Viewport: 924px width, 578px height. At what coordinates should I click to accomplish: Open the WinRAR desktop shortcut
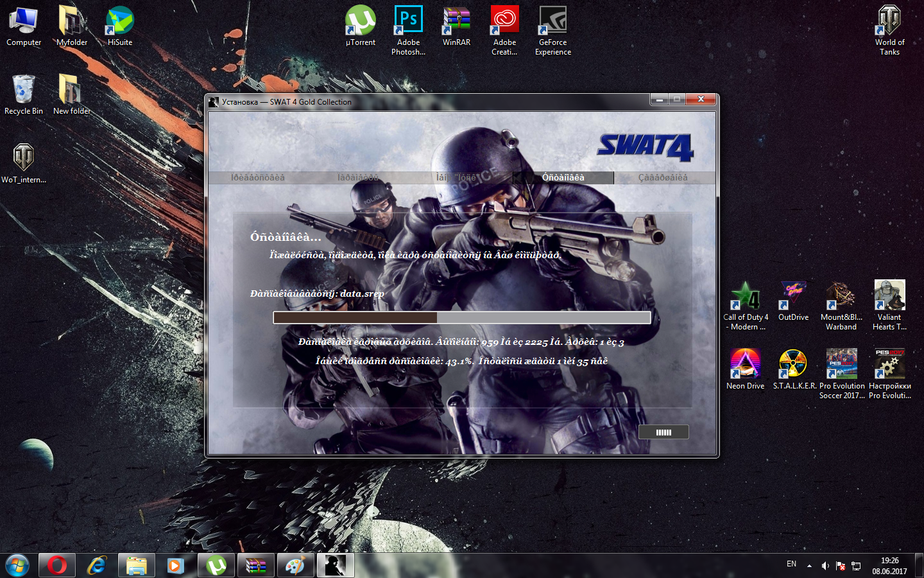click(456, 21)
